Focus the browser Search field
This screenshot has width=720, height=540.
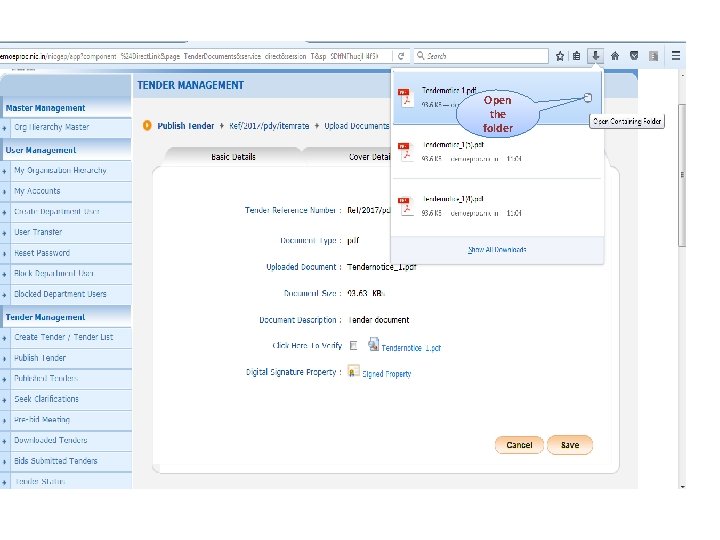481,56
